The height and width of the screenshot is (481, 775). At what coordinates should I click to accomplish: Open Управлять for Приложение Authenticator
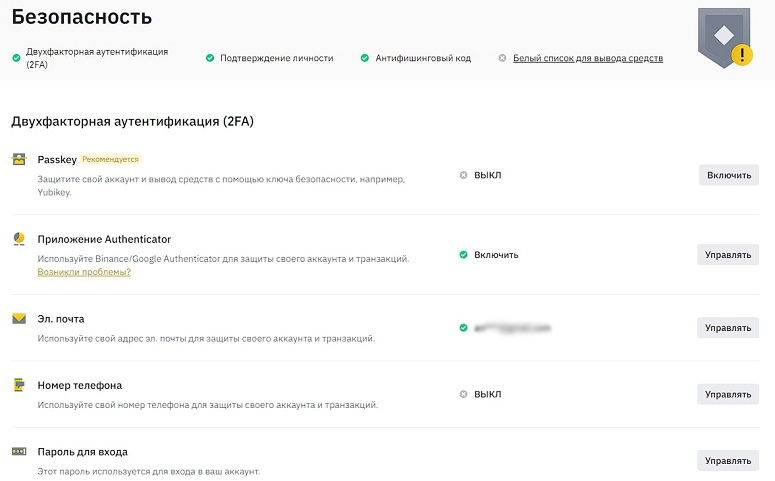pos(728,255)
